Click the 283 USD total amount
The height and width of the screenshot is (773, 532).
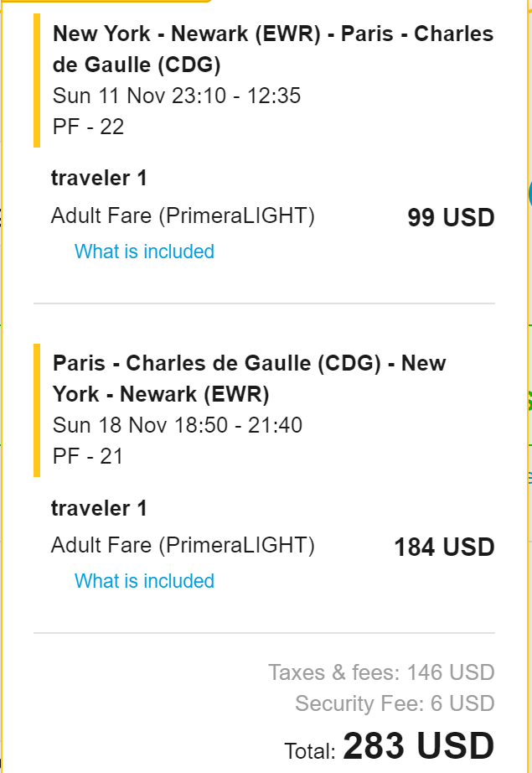point(418,746)
